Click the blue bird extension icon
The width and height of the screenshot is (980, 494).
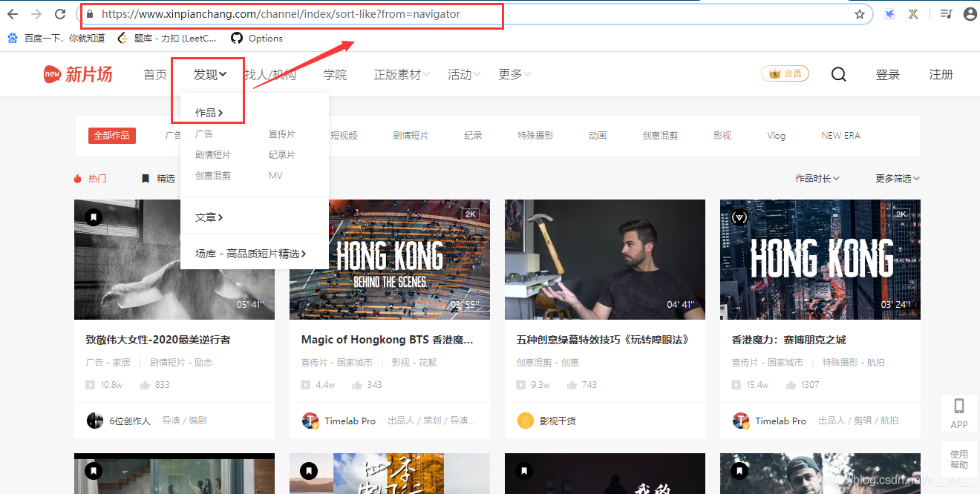click(889, 14)
